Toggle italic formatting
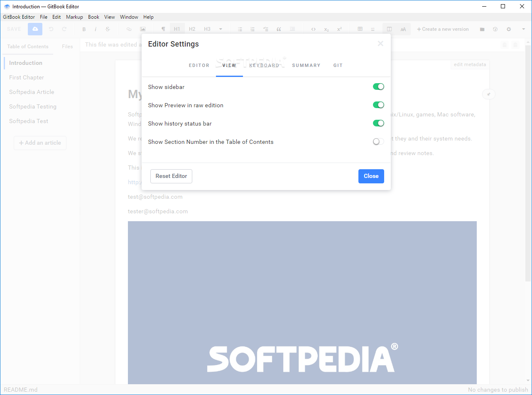The height and width of the screenshot is (395, 532). pos(96,29)
